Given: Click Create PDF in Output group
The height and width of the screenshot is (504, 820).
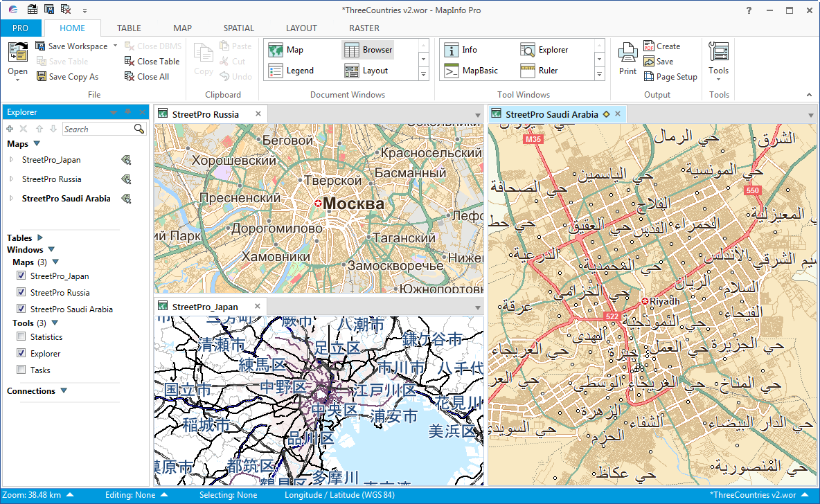Looking at the screenshot, I should pos(662,46).
